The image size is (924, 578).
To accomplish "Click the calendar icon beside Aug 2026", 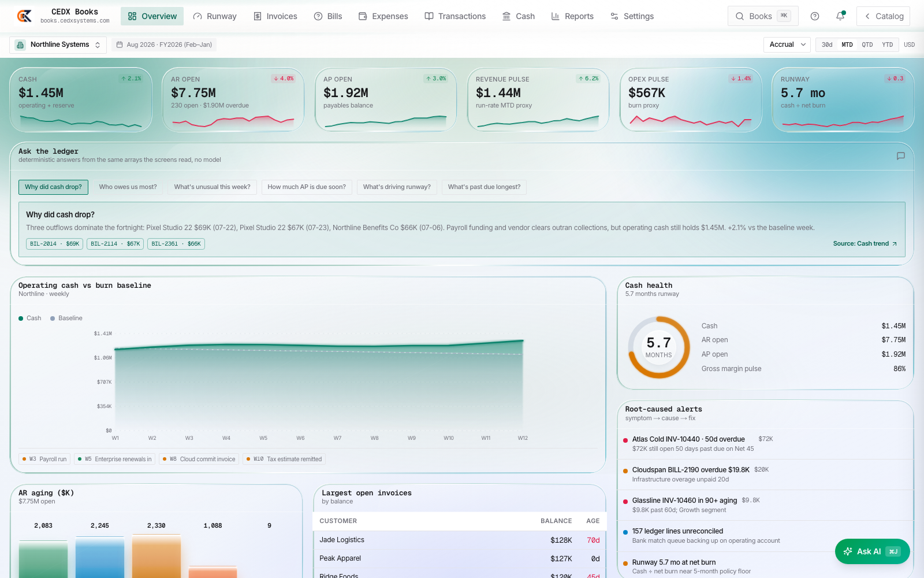I will click(x=120, y=45).
